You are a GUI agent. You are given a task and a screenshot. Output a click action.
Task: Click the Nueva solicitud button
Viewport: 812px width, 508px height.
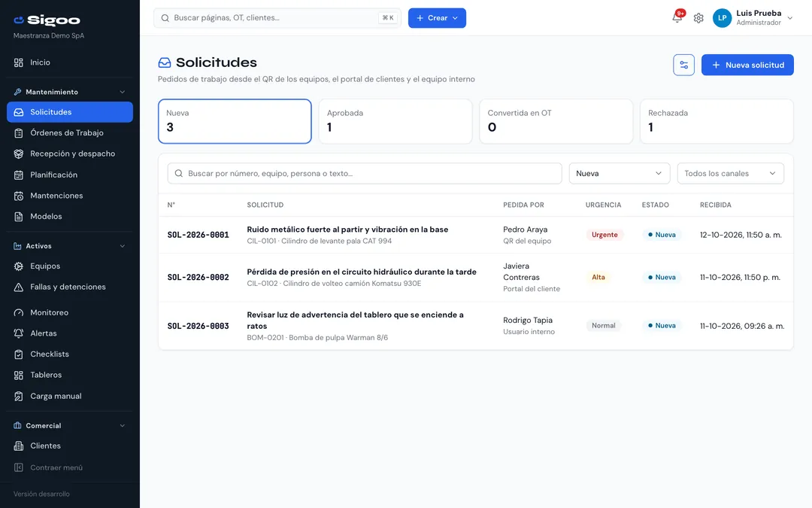[x=747, y=65]
